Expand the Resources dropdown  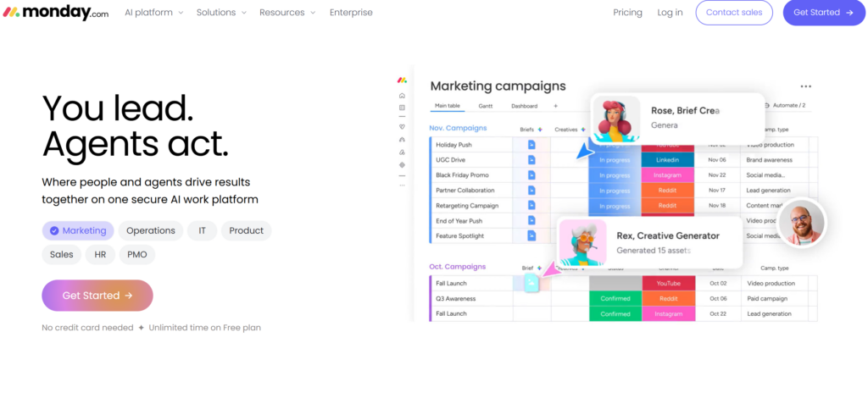click(287, 12)
